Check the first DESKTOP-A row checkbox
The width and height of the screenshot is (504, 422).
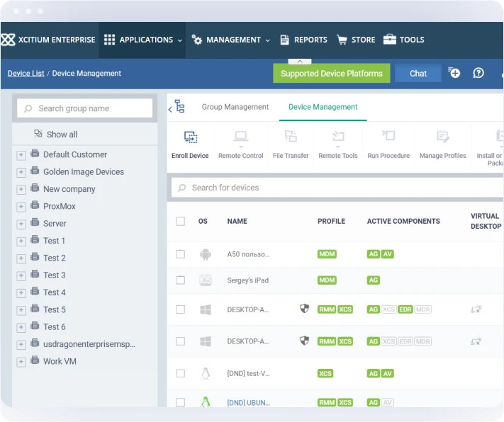[x=180, y=309]
